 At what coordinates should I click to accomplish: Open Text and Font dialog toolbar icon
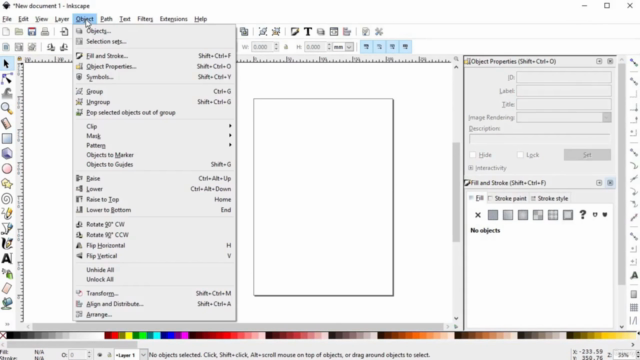coord(308,32)
